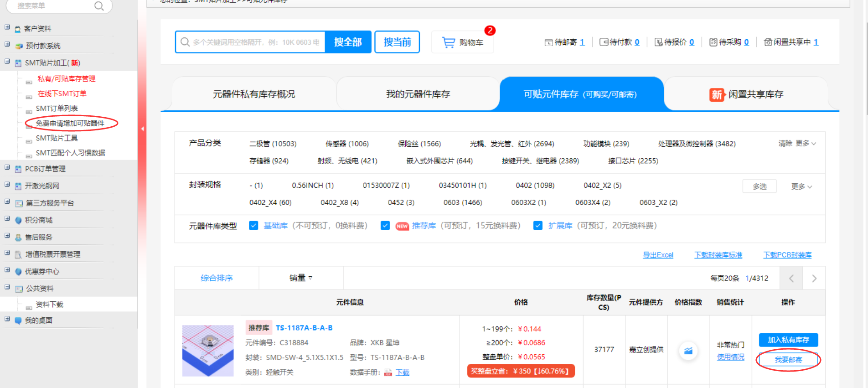The width and height of the screenshot is (868, 388).
Task: Switch to 我的元器件库存 tab
Action: click(x=418, y=94)
